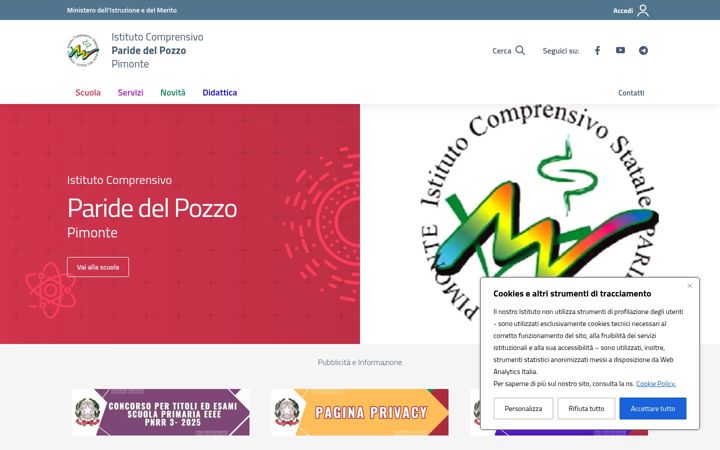Open the search magnifier icon
Screen dimensions: 720x450
(520, 50)
